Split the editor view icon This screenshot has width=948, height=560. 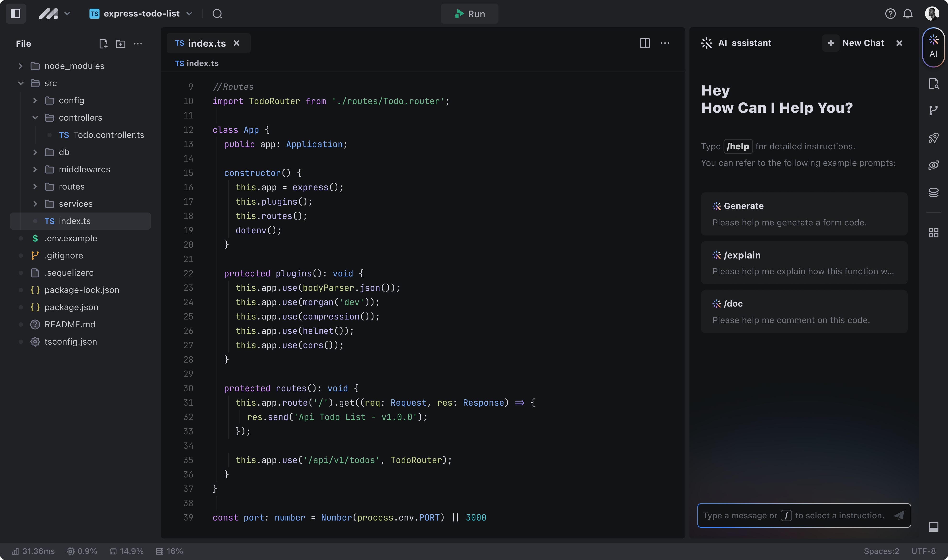645,43
